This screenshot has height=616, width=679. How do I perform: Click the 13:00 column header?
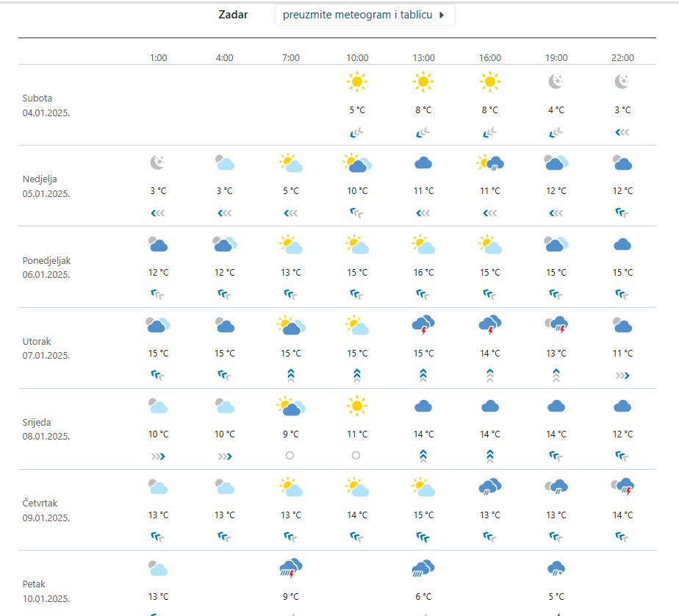[423, 57]
